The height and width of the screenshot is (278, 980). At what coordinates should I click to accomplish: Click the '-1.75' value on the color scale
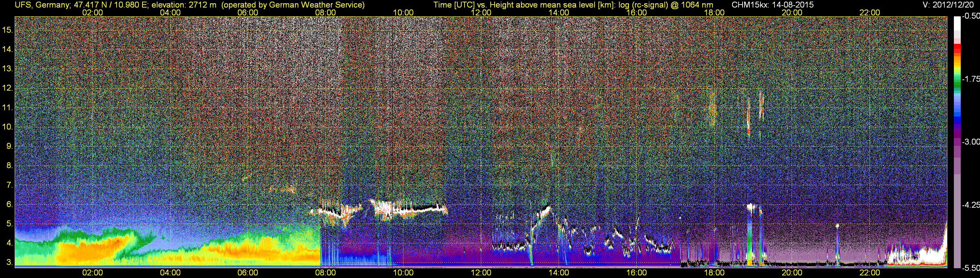click(x=971, y=79)
